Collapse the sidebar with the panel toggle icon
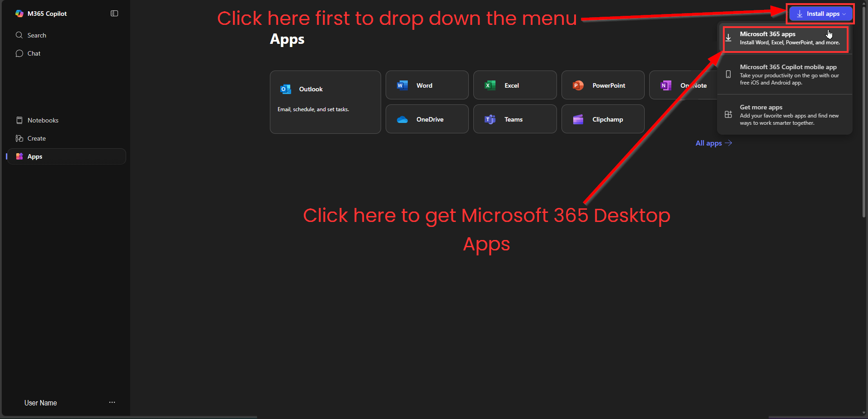The height and width of the screenshot is (419, 868). [x=114, y=14]
